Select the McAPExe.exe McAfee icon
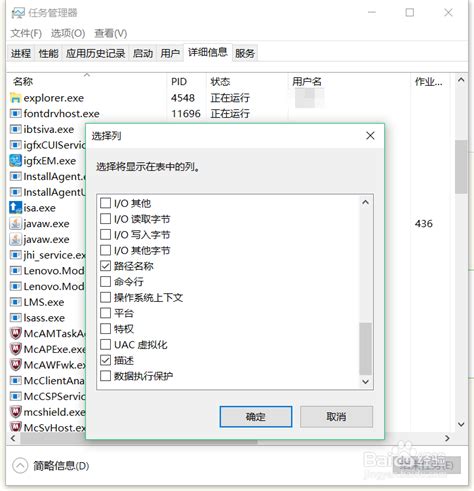The width and height of the screenshot is (474, 491). point(15,349)
